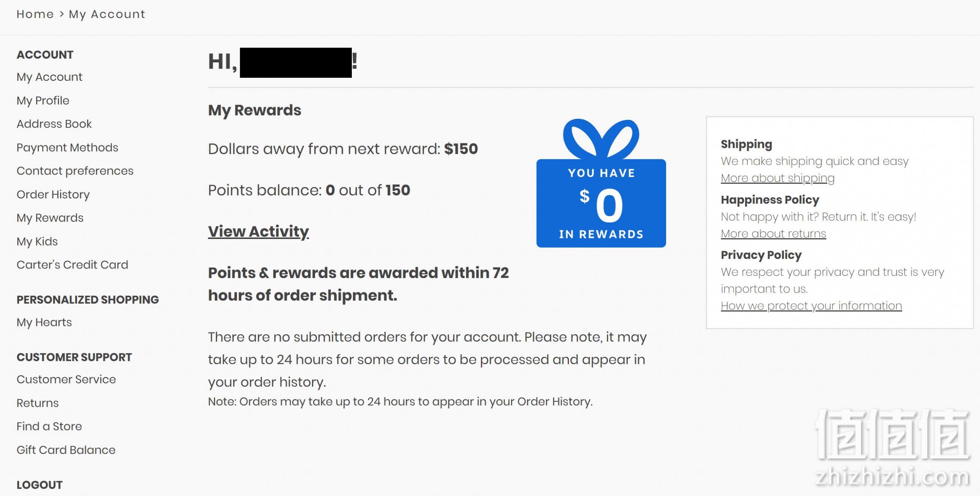Open My Account in sidebar
This screenshot has width=980, height=496.
[49, 77]
